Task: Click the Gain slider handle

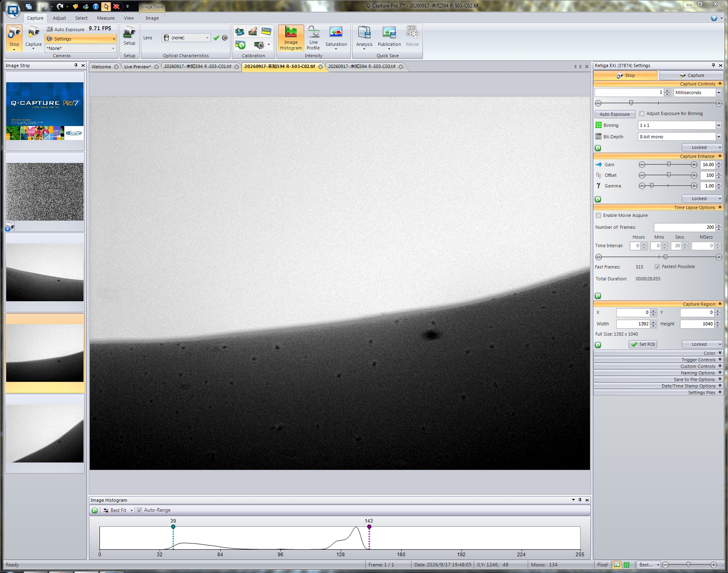Action: coord(669,165)
